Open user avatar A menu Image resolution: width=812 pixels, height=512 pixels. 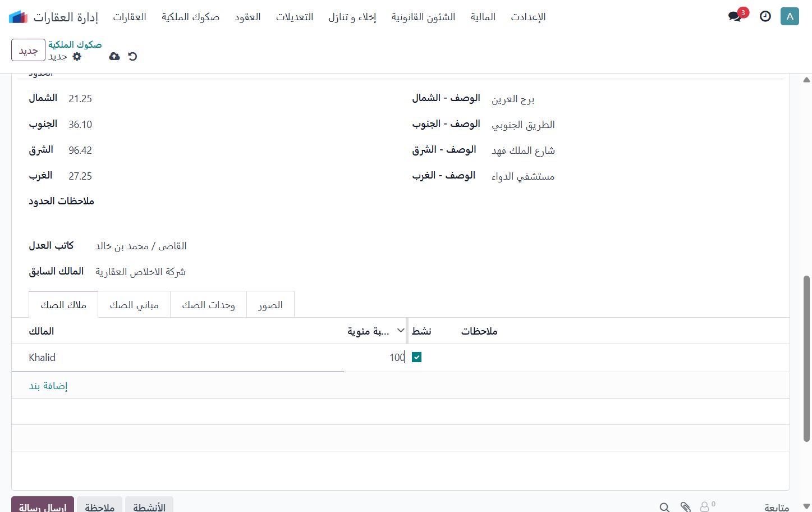(x=790, y=16)
